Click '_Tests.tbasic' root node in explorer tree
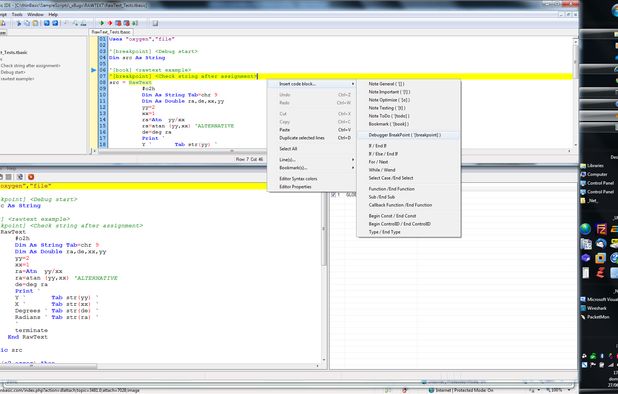The width and height of the screenshot is (618, 394). pos(14,52)
